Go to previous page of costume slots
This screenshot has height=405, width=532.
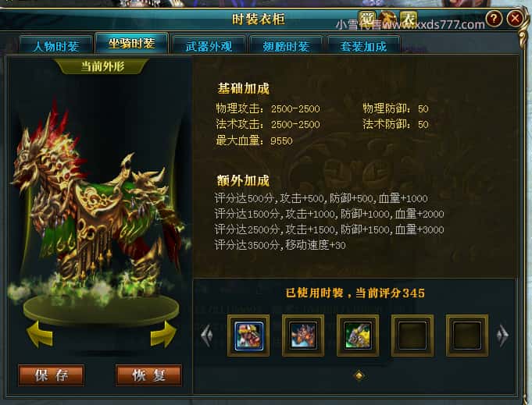pyautogui.click(x=206, y=336)
